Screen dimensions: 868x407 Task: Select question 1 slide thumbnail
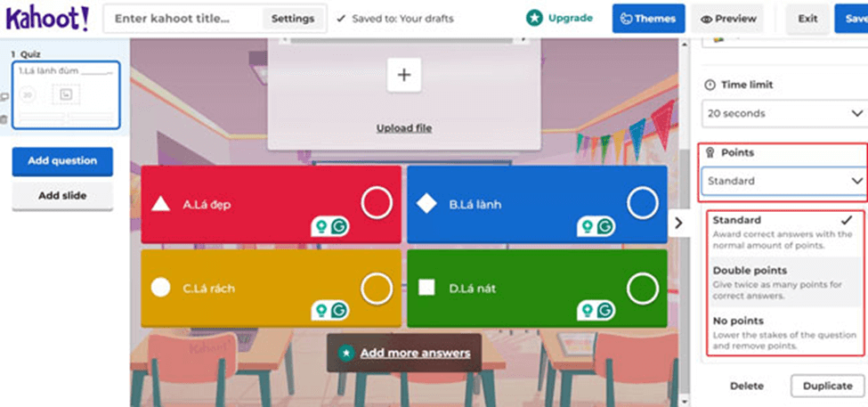66,94
